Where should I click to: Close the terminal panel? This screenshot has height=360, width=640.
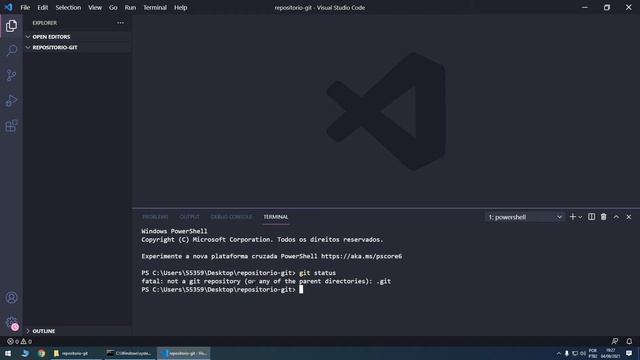point(629,217)
